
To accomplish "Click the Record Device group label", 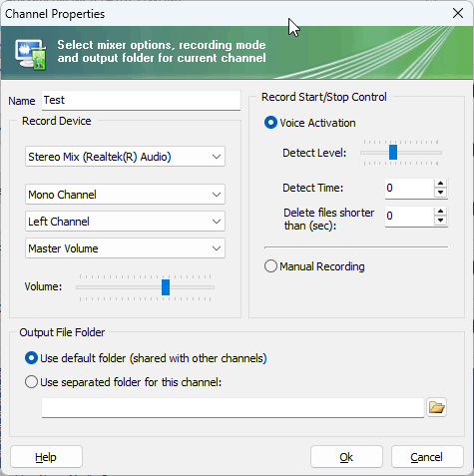I will 57,121.
